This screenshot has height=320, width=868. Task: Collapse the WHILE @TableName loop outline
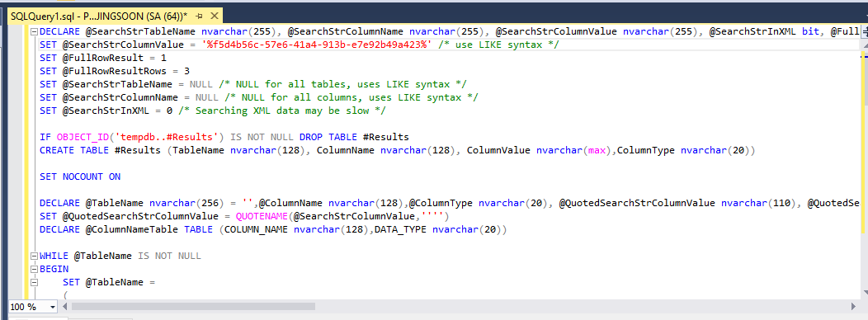coord(34,256)
